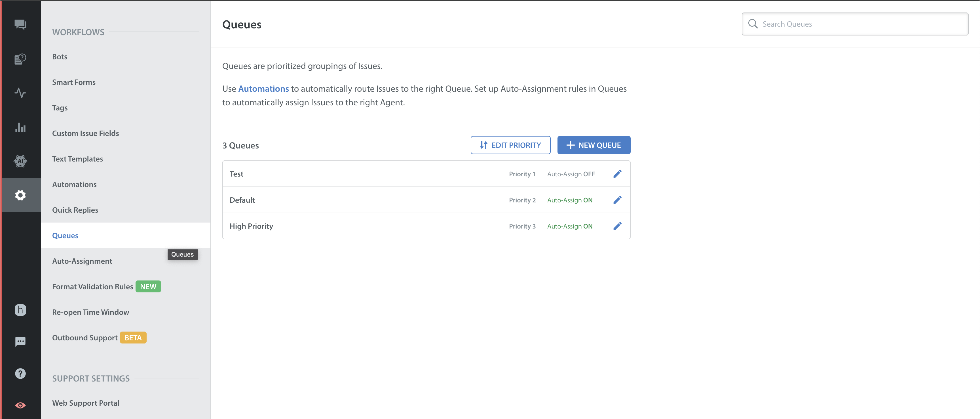Click the EDIT PRIORITY button
This screenshot has height=419, width=980.
[x=510, y=145]
